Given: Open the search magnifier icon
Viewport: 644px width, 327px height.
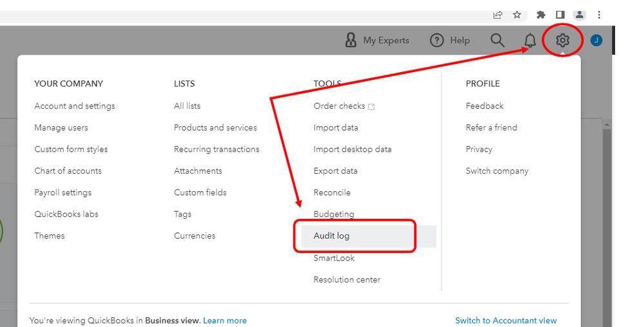Looking at the screenshot, I should (497, 41).
